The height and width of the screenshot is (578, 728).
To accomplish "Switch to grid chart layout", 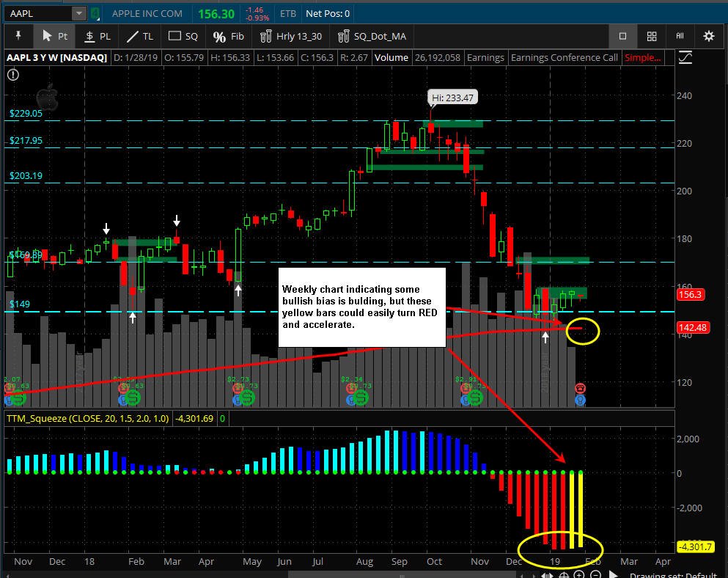I will pos(652,36).
